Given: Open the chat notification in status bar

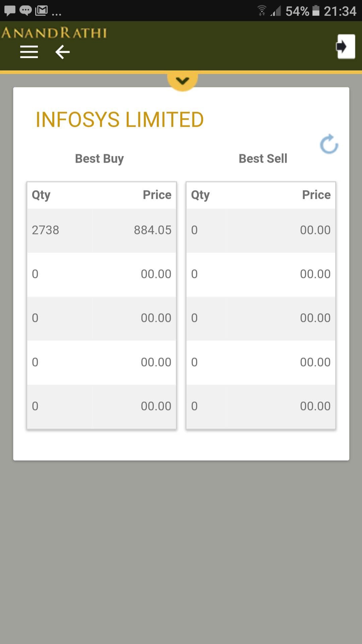Looking at the screenshot, I should (x=25, y=11).
